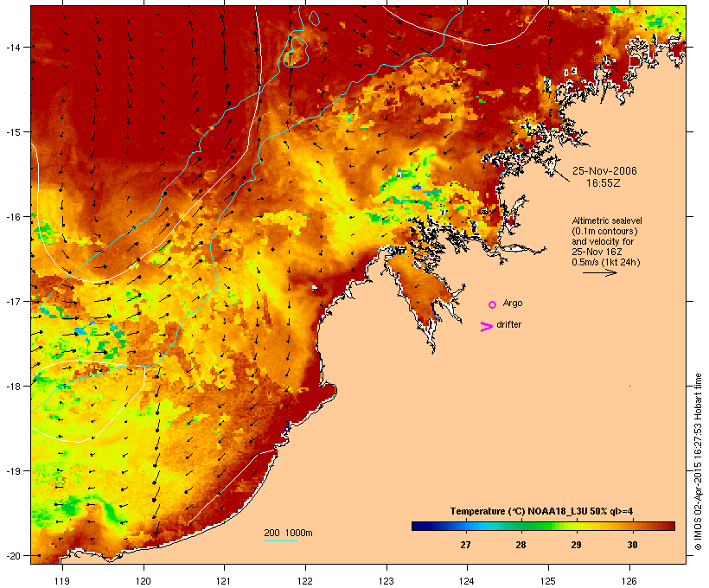The width and height of the screenshot is (709, 588).
Task: Click the color bar value 28
Action: (521, 545)
